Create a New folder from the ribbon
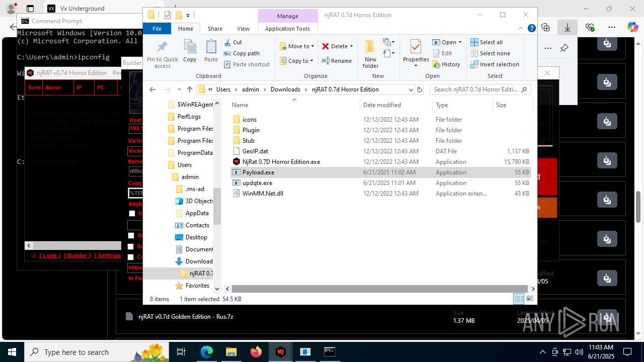644x362 pixels. 370,54
